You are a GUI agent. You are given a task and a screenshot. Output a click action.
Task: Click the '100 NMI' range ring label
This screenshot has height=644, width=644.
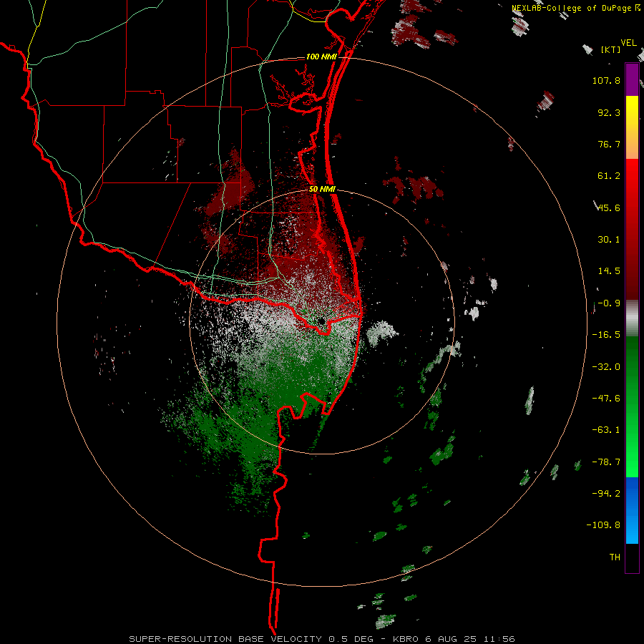click(x=321, y=57)
